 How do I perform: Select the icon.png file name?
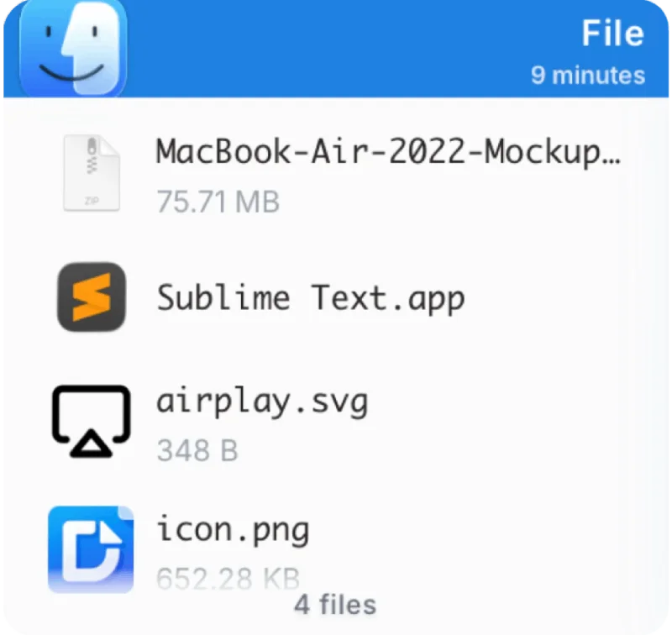[233, 531]
